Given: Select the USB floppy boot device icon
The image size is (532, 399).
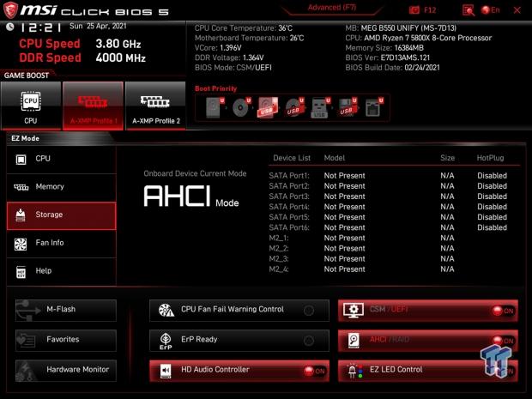Looking at the screenshot, I should [347, 107].
